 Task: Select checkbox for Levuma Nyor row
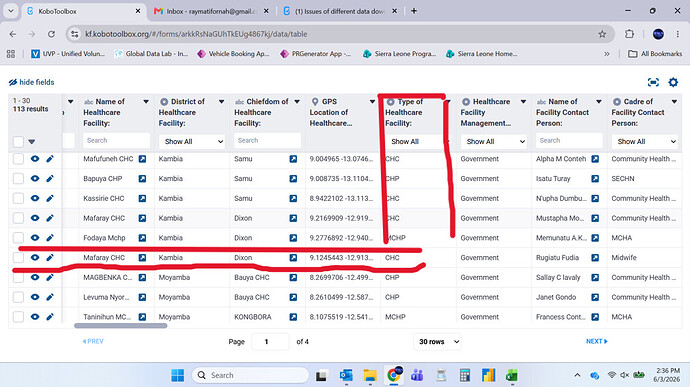tap(18, 297)
